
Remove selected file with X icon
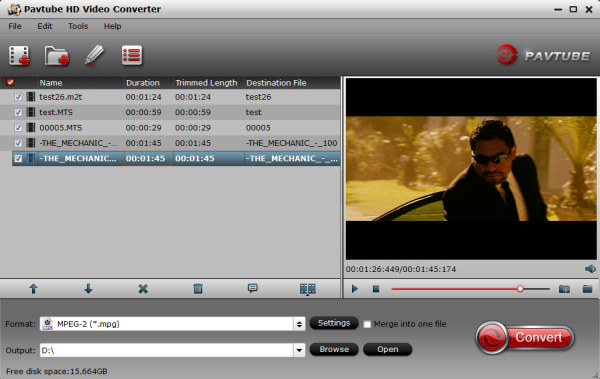click(143, 289)
